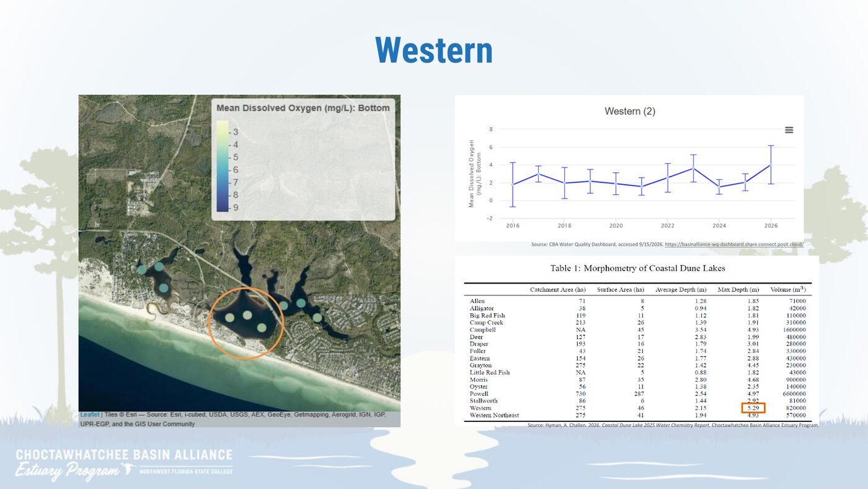The image size is (868, 489).
Task: Click the 2026 data point on the line
Action: point(771,164)
